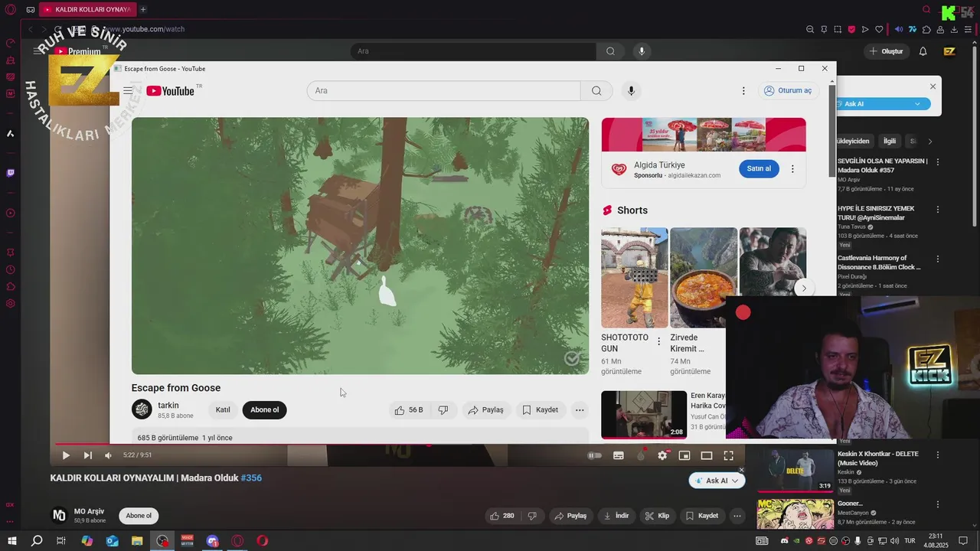
Task: Click Oluştur button in background YouTube header
Action: tap(886, 51)
